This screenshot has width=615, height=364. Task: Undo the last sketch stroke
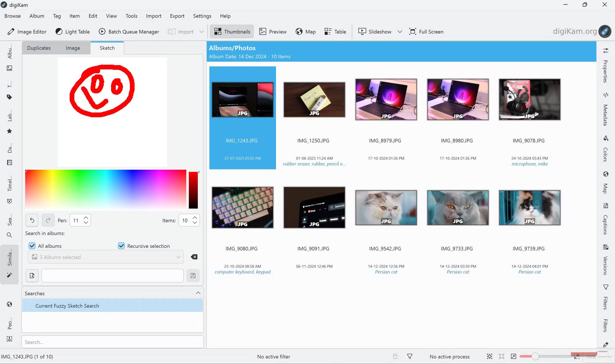32,220
